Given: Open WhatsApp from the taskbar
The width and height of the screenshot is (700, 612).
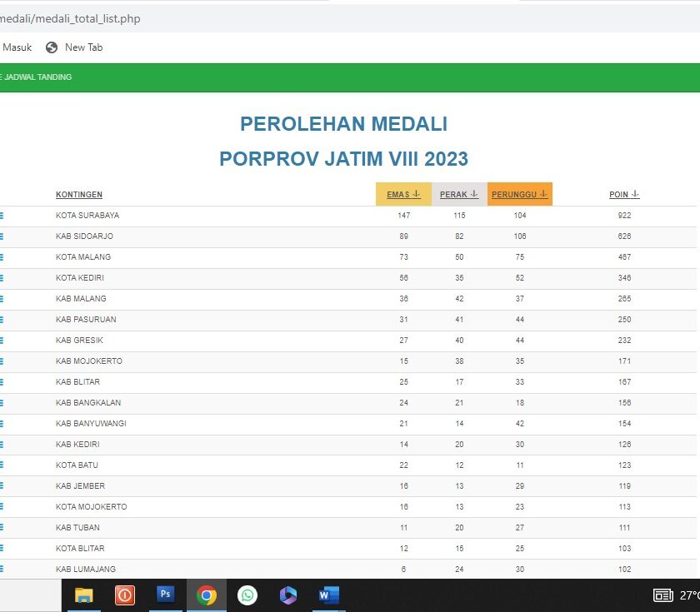Looking at the screenshot, I should pos(247,595).
